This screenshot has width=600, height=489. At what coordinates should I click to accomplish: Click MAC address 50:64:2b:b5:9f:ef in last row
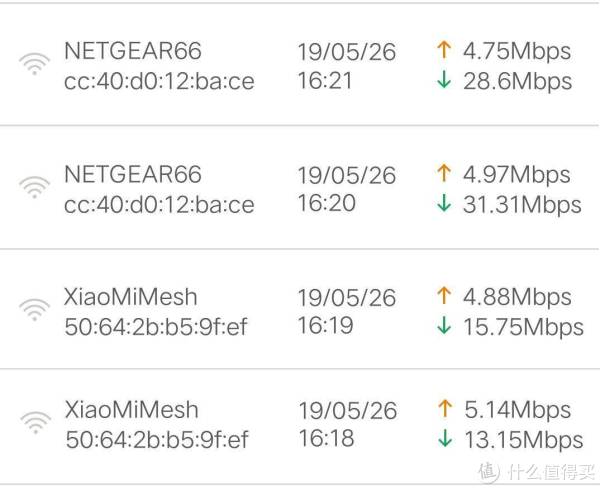tap(157, 439)
